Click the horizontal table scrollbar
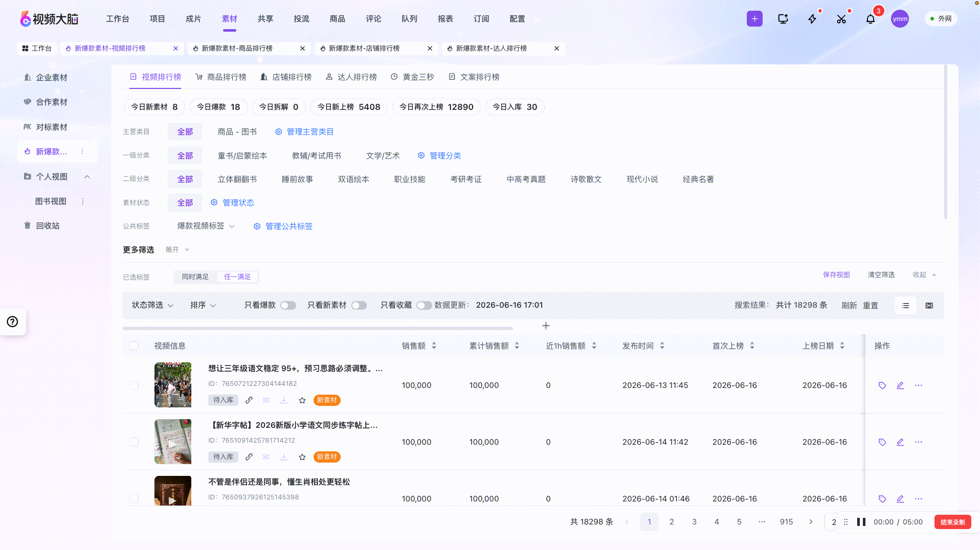Image resolution: width=980 pixels, height=550 pixels. pyautogui.click(x=318, y=329)
